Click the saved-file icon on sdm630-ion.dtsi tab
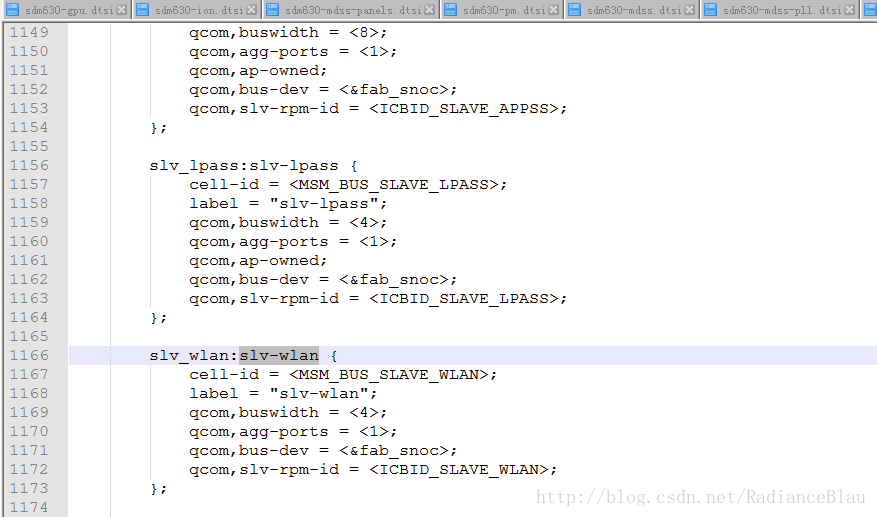 [143, 10]
